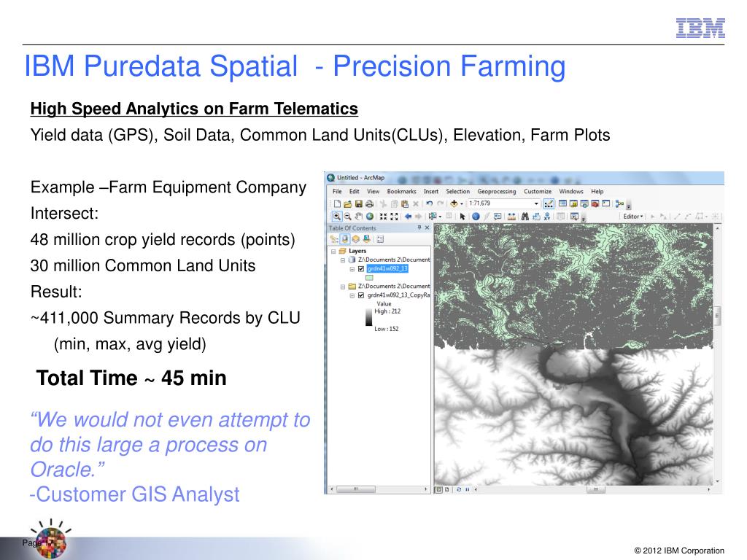
Task: Click the Add Data plus icon
Action: [x=454, y=203]
